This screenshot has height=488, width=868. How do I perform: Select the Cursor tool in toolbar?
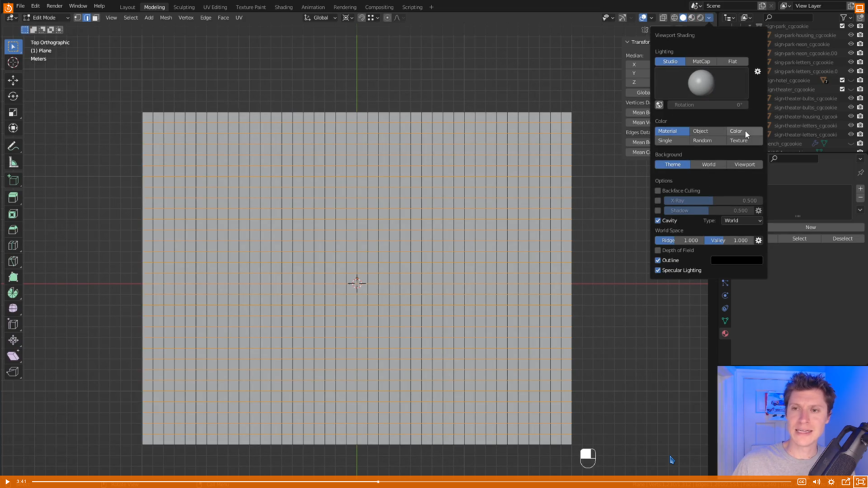click(13, 62)
